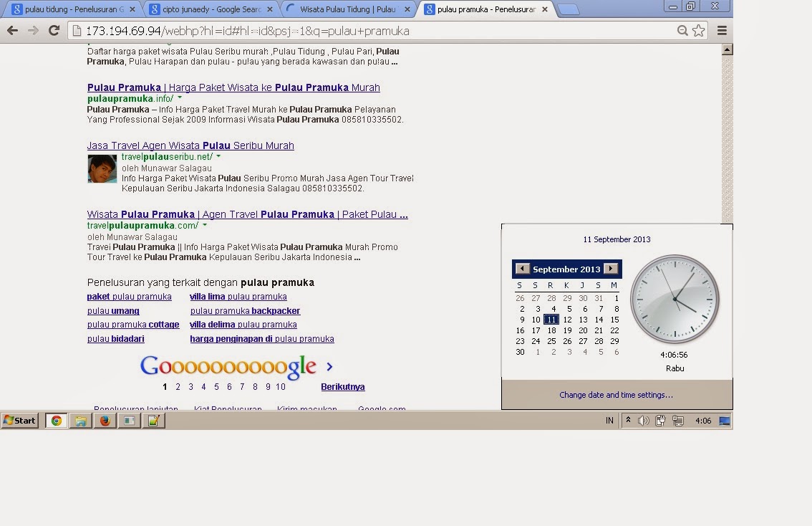Click the taskbar clock showing 4:06
812x526 pixels.
click(703, 421)
